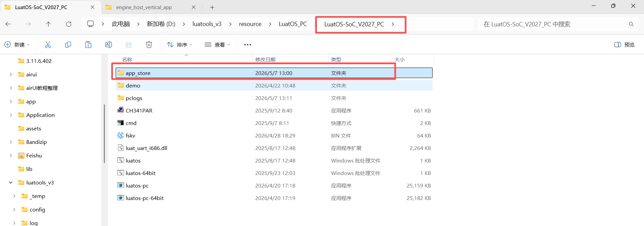
Task: Expand the Feishu folder in tree
Action: coord(11,155)
